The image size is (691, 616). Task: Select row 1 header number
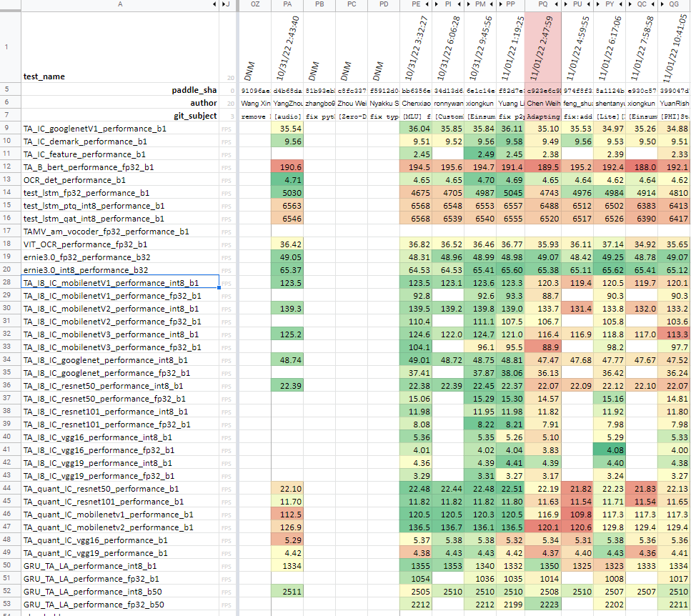point(6,46)
